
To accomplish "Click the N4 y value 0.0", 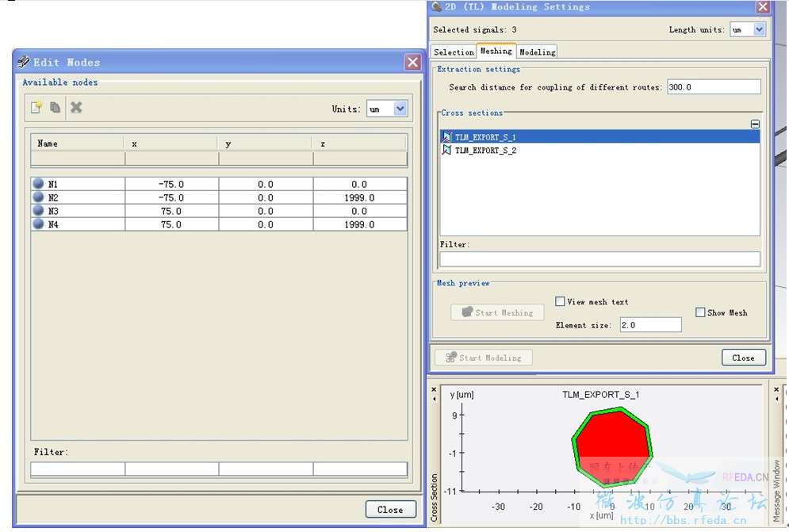I will coord(266,224).
